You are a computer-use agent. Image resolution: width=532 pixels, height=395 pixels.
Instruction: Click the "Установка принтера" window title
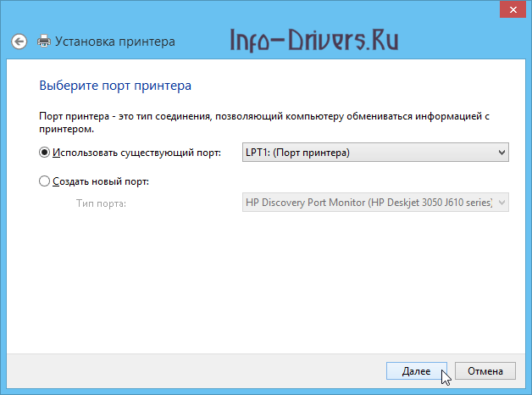point(114,41)
